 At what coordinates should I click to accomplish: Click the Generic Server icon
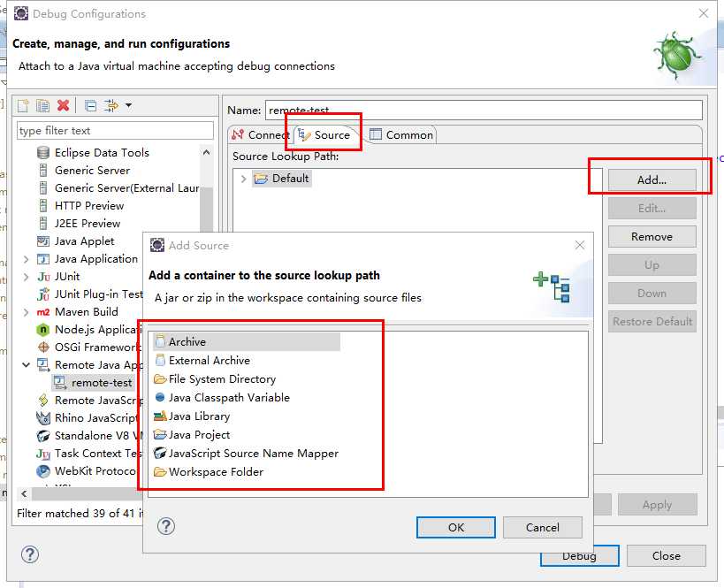(43, 170)
